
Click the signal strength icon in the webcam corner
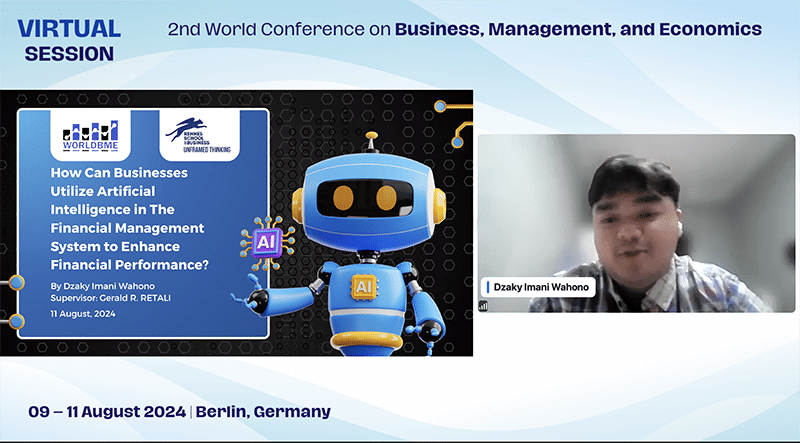tap(485, 306)
